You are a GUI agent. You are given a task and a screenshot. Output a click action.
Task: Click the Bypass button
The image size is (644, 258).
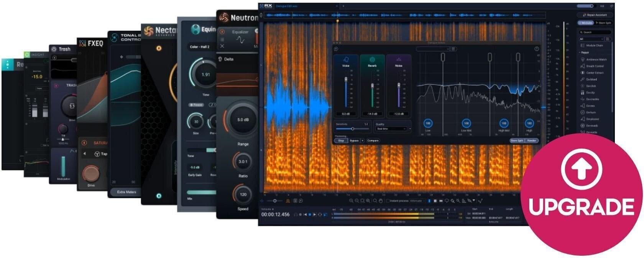pyautogui.click(x=354, y=141)
